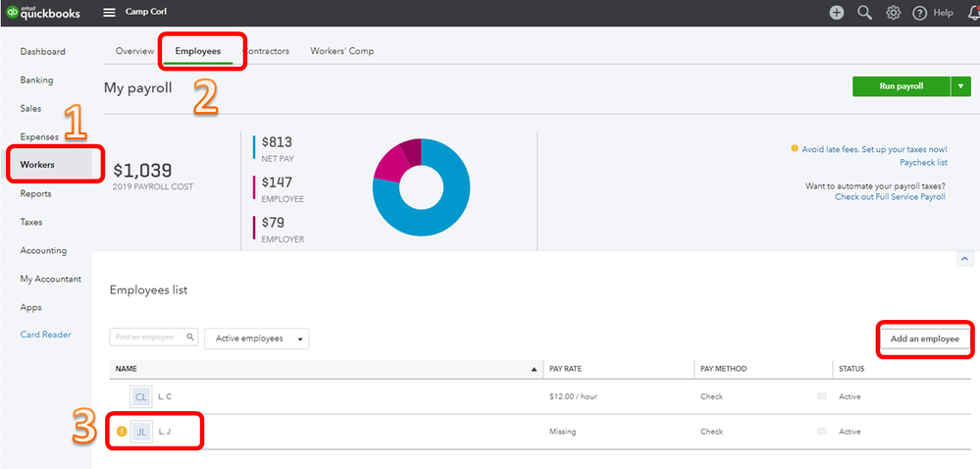Click the CL employee avatar
Viewport: 980px width, 469px height.
pyautogui.click(x=141, y=396)
